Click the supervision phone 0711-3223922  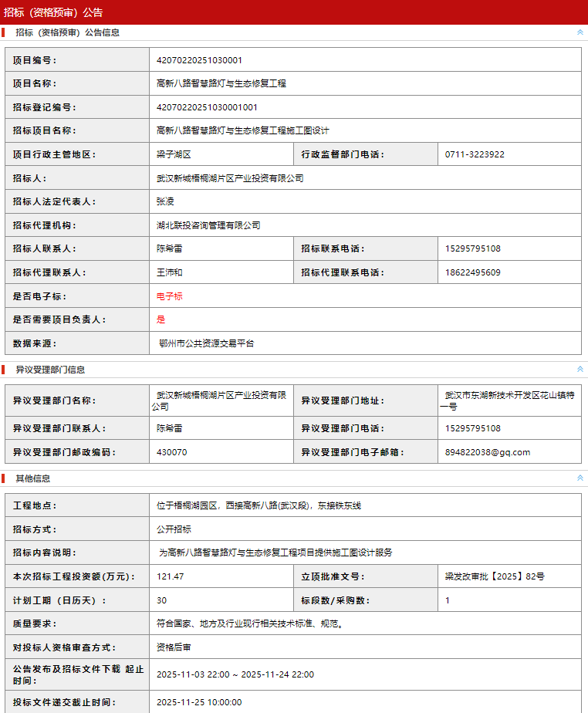pos(475,154)
